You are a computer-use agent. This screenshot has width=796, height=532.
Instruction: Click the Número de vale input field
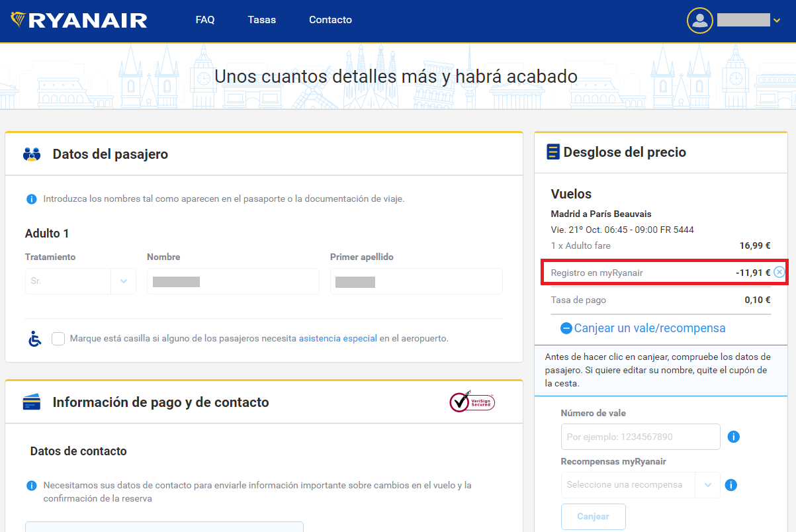(x=641, y=437)
